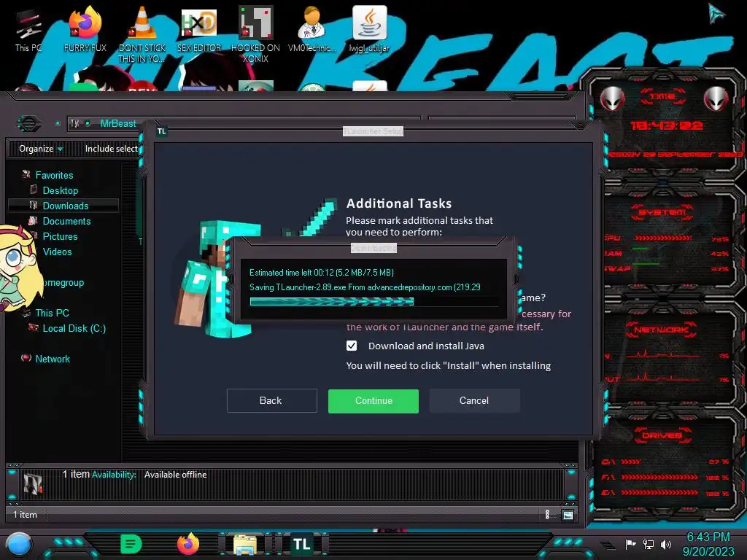The height and width of the screenshot is (560, 747).
Task: Select Homegroup in navigation pane
Action: (63, 282)
